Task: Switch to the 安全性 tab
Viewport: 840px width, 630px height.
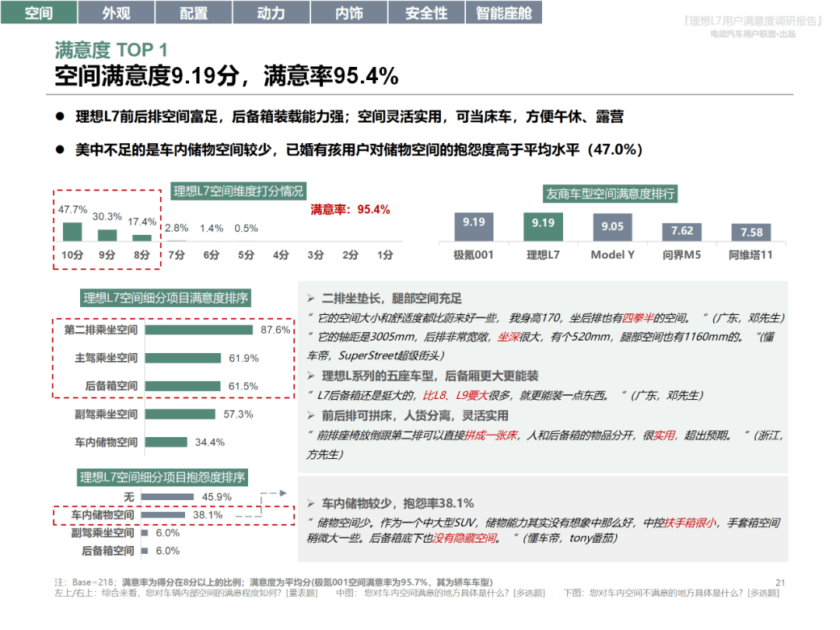Action: pyautogui.click(x=426, y=12)
